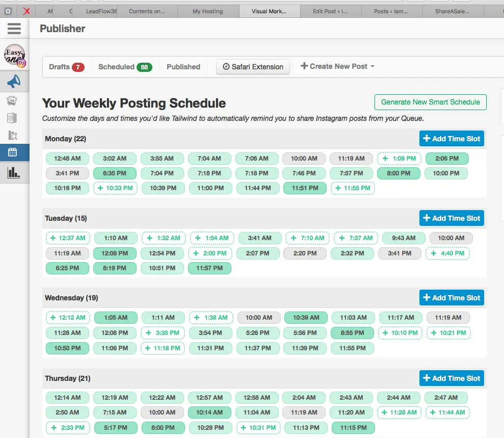Click the Safari Extension button
Viewport: 504px width, 438px height.
[253, 67]
